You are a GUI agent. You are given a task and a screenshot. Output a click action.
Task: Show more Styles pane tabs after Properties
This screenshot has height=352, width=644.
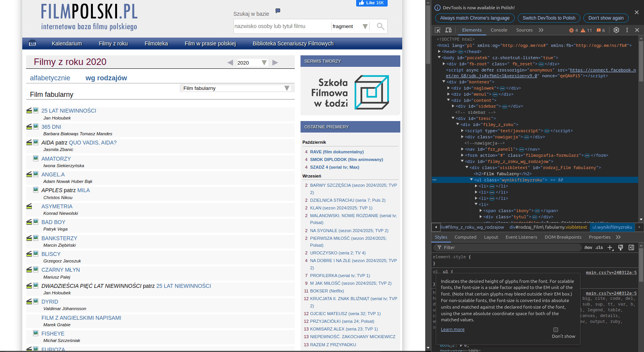click(618, 237)
